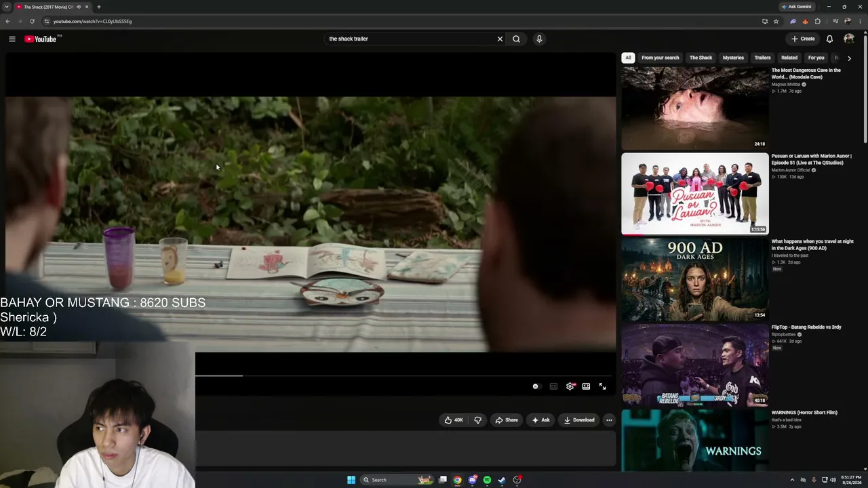
Task: Open Chrome media control icon
Action: (835, 21)
